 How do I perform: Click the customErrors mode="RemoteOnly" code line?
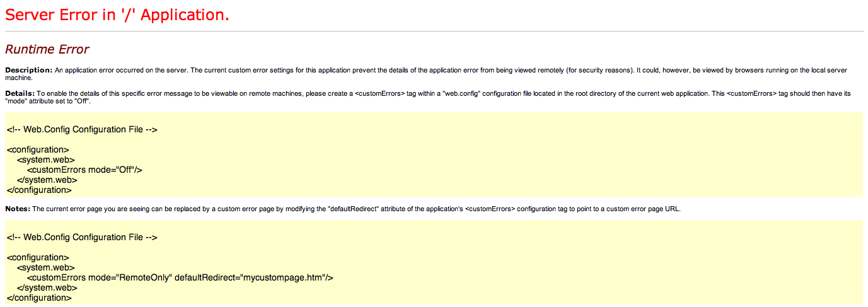180,277
